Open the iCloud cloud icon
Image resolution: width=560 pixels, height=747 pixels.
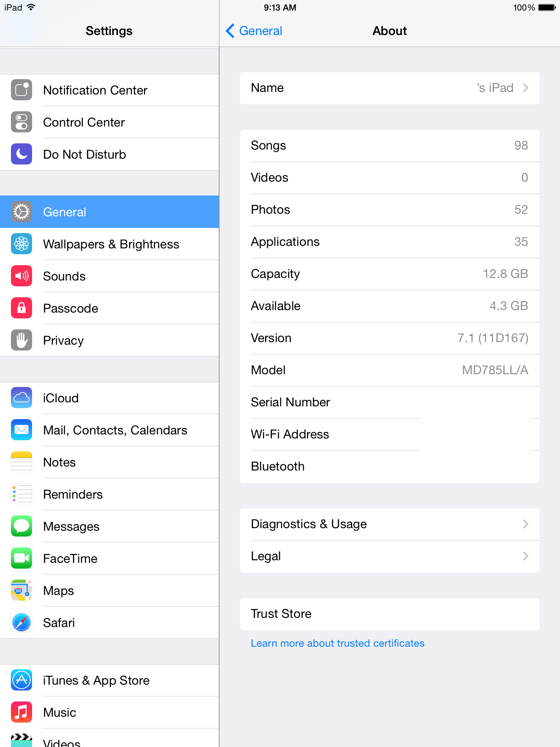(x=22, y=398)
